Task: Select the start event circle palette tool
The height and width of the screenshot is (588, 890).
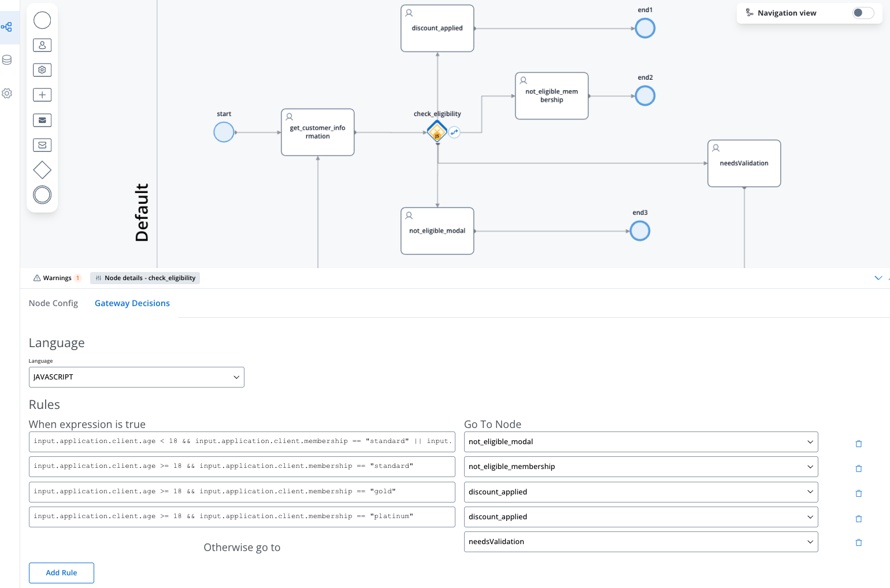Action: coord(42,20)
